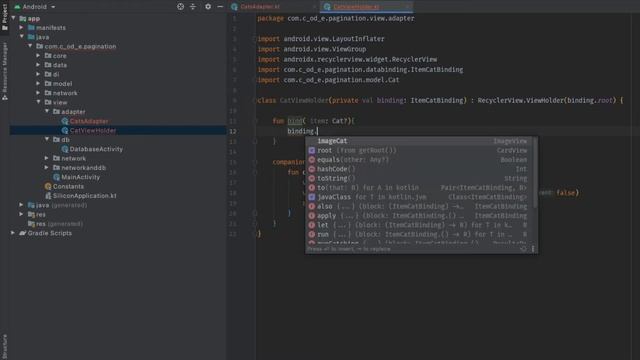Viewport: 640px width, 360px height.
Task: Click the Gradle Scripts elephant icon
Action: (x=22, y=233)
